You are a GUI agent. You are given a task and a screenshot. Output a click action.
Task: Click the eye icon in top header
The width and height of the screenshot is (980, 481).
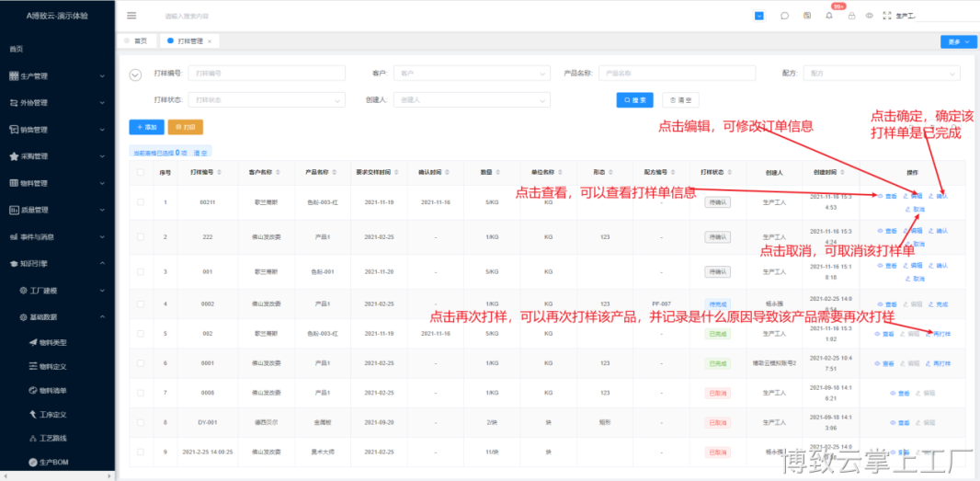coord(869,17)
